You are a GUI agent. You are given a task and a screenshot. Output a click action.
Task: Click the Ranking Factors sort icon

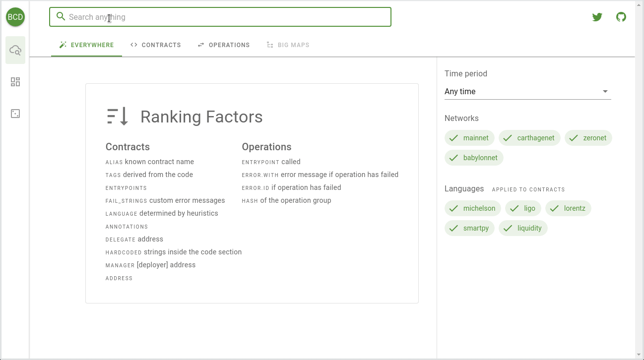(118, 117)
